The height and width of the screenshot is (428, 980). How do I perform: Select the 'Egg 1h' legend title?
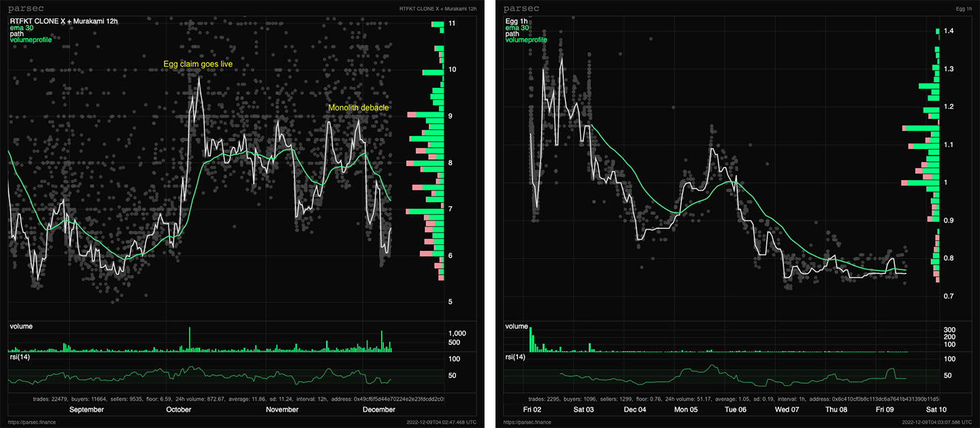(x=517, y=22)
